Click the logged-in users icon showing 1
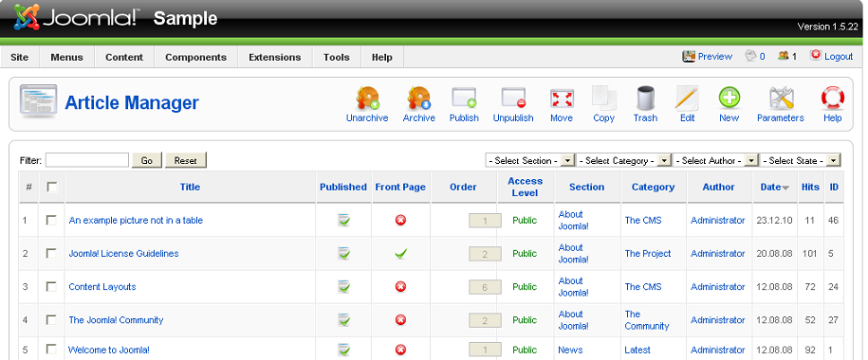 (x=783, y=56)
